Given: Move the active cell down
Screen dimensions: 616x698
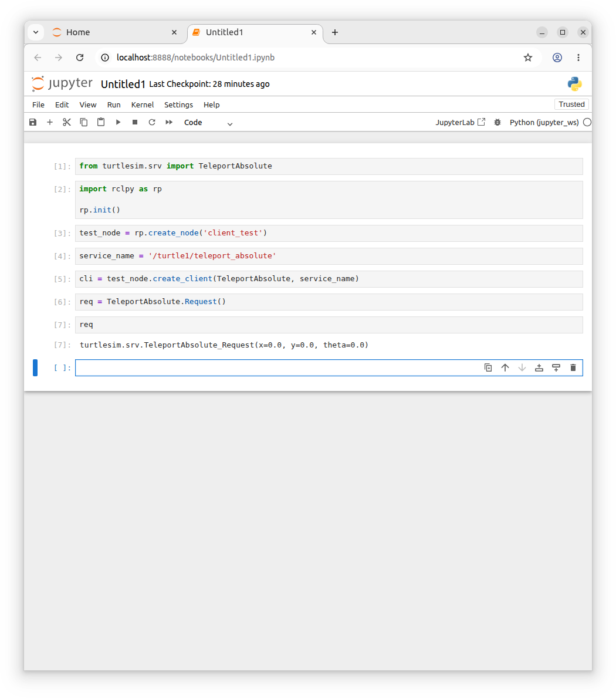Looking at the screenshot, I should [x=522, y=367].
